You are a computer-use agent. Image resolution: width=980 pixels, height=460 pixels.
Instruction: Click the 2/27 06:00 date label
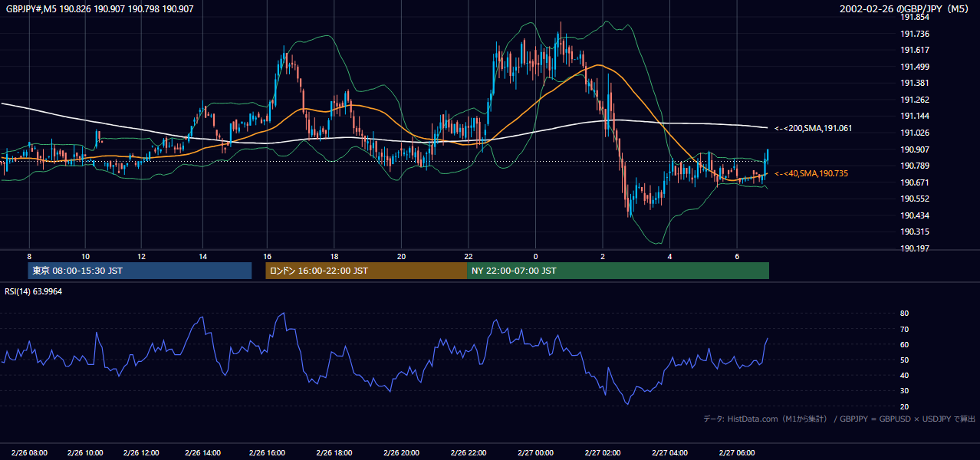[737, 453]
